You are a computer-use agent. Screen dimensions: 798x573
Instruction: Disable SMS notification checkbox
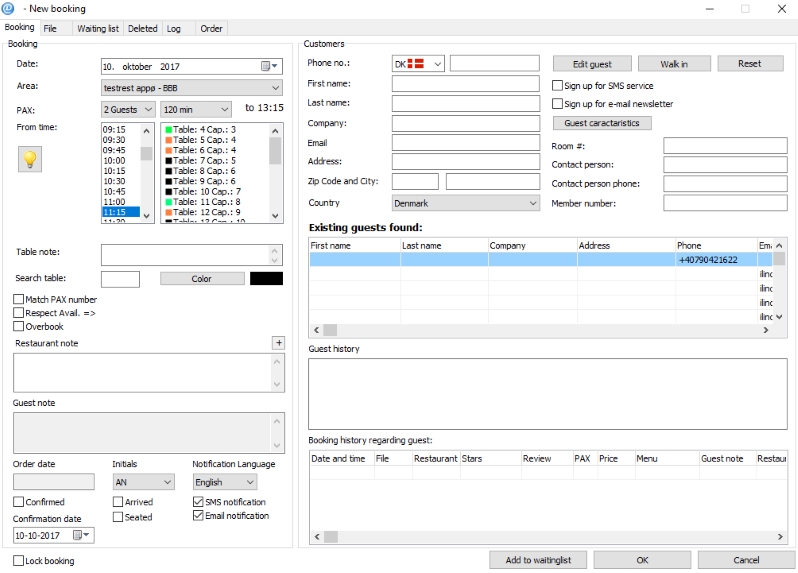click(x=198, y=502)
